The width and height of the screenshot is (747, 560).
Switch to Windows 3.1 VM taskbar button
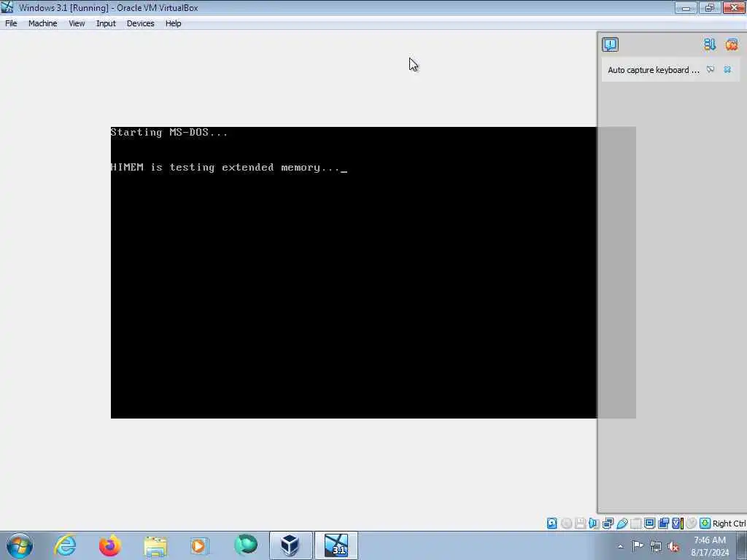click(336, 545)
